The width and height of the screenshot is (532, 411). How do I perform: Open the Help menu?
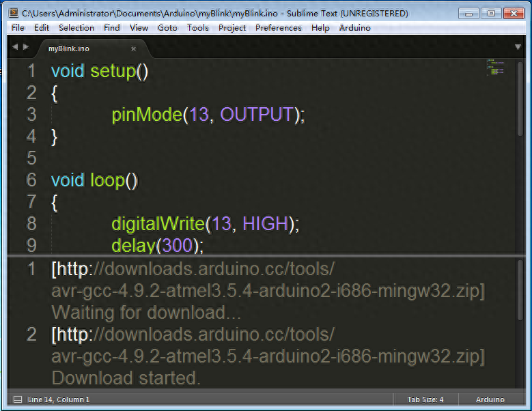coord(320,28)
